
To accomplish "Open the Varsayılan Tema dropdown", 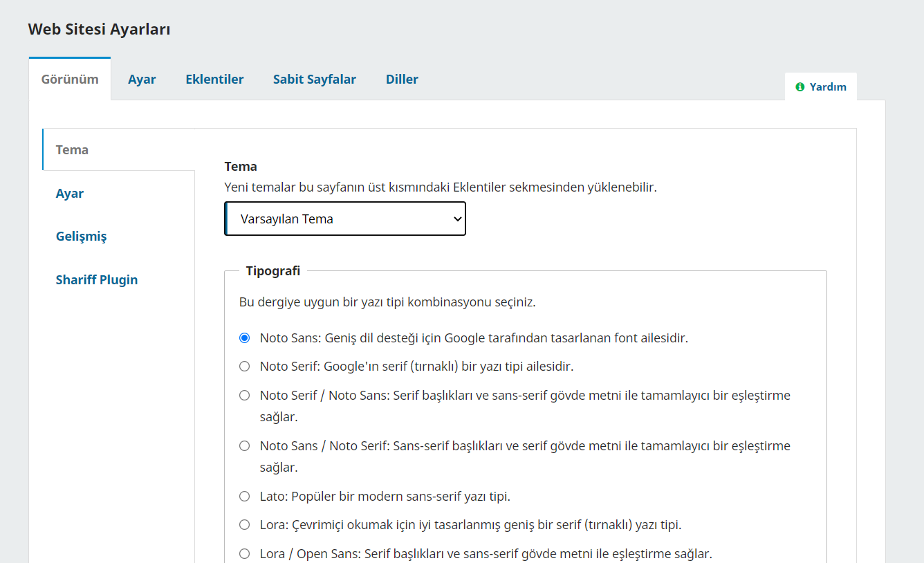I will [x=345, y=219].
